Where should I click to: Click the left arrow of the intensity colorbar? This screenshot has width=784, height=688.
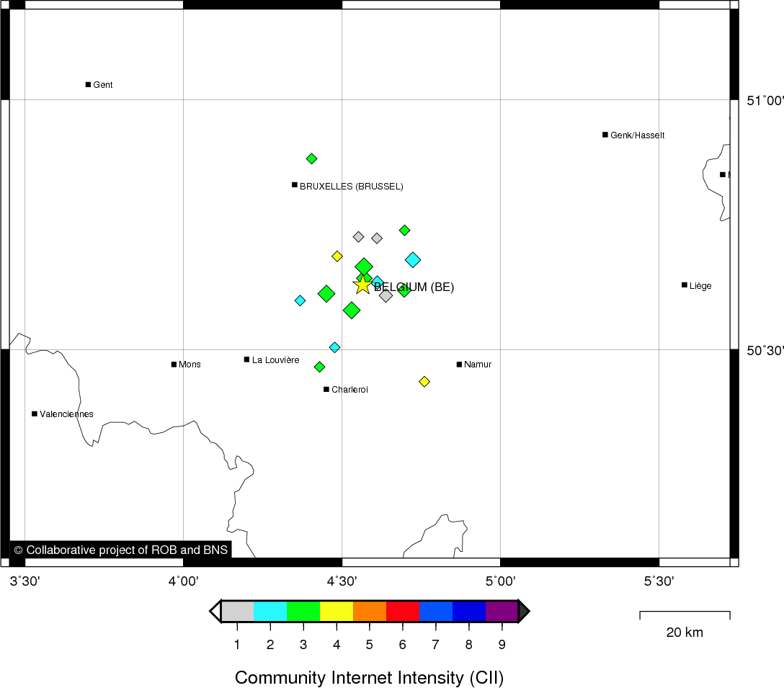click(215, 611)
